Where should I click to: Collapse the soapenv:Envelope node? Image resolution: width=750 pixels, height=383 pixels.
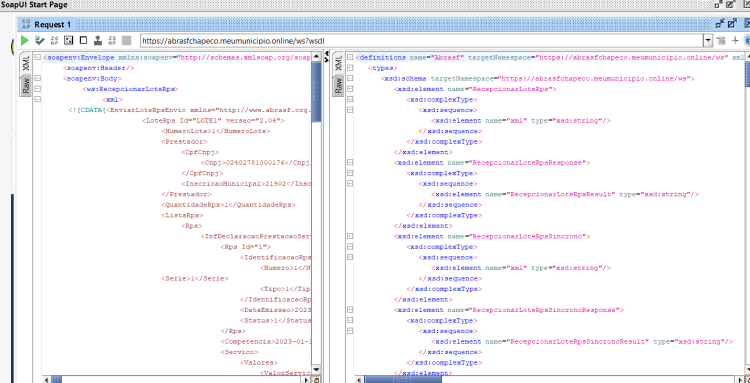point(37,57)
